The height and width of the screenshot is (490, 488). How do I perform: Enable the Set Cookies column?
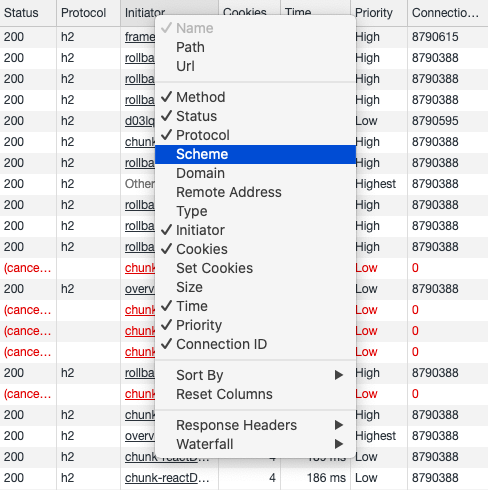point(255,268)
